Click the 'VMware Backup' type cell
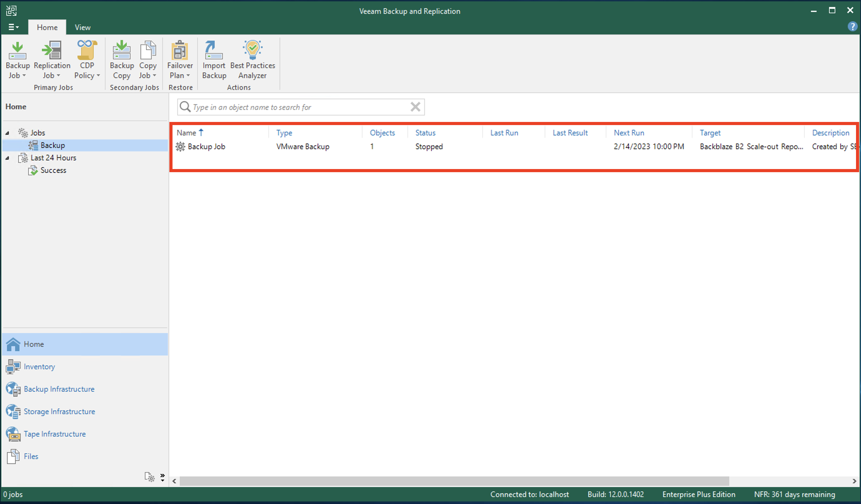Image resolution: width=861 pixels, height=504 pixels. click(x=303, y=147)
